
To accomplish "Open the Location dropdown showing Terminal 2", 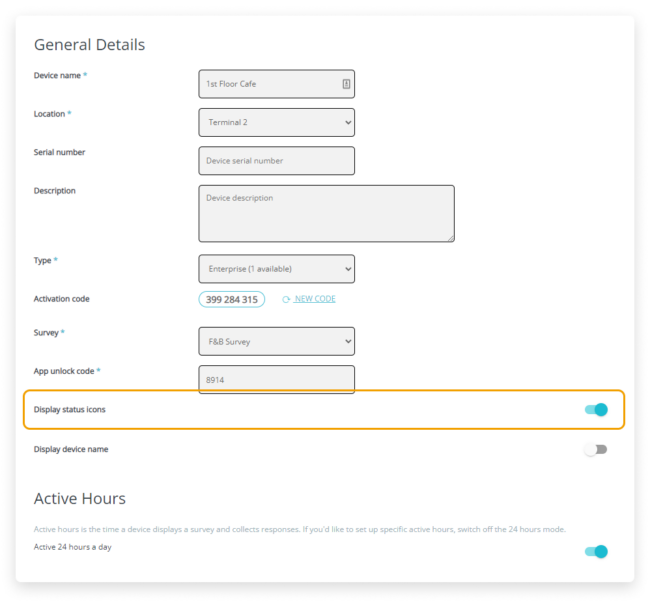I will click(x=276, y=122).
